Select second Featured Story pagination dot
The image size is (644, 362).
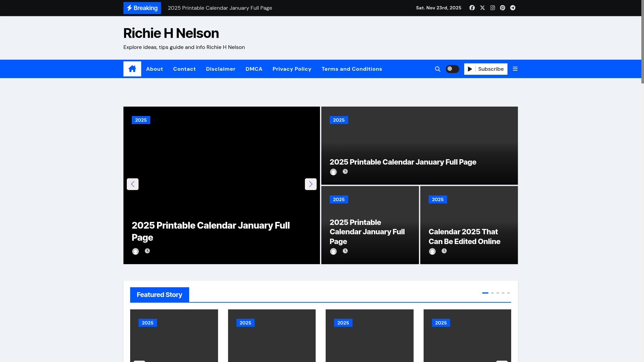(492, 293)
